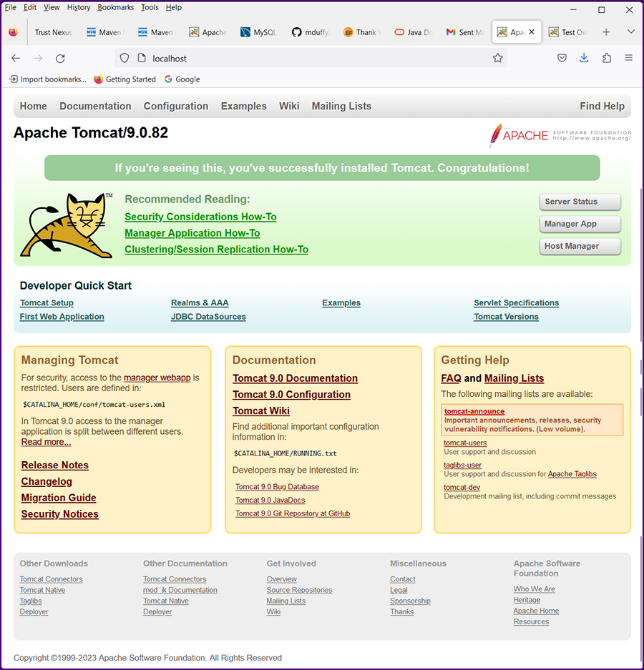644x670 pixels.
Task: Open the Firefox hamburger application menu
Action: [628, 59]
